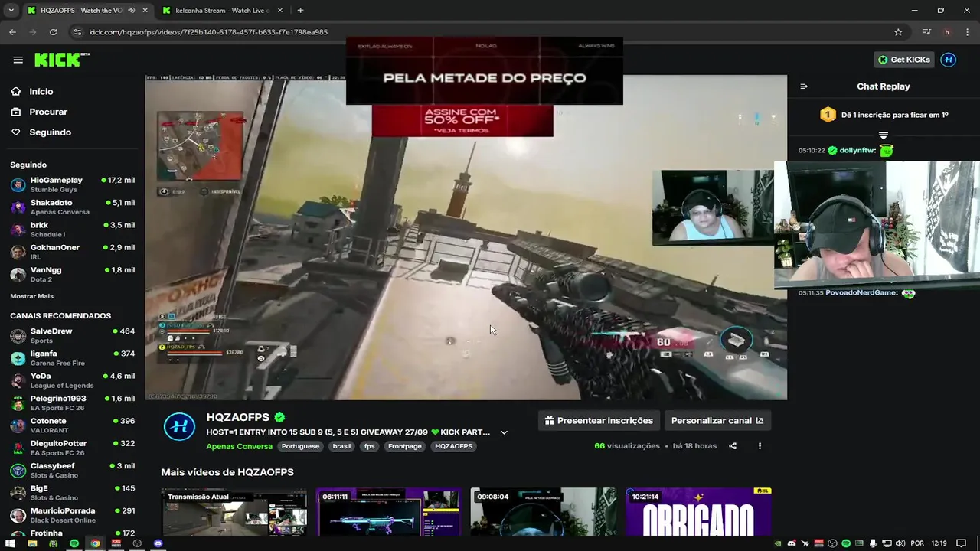Expand the subscription leaderboard chevron
Screen dimensions: 980x551
coord(884,135)
